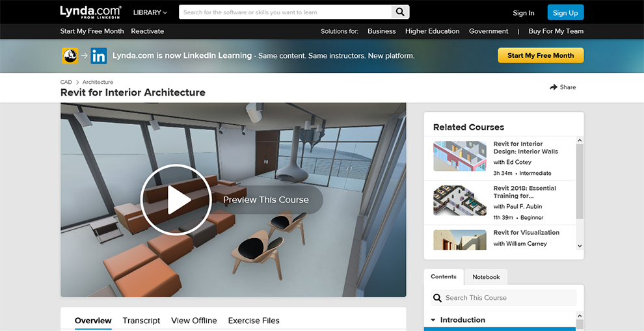The height and width of the screenshot is (331, 644).
Task: Click 'with Ed Cotey' instructor text
Action: tap(512, 162)
